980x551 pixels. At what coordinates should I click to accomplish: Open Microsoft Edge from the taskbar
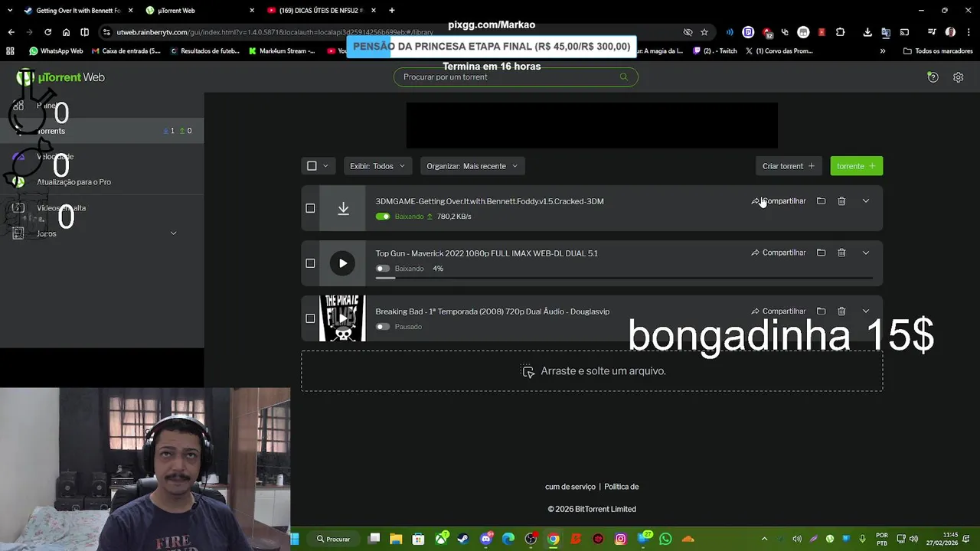point(508,539)
